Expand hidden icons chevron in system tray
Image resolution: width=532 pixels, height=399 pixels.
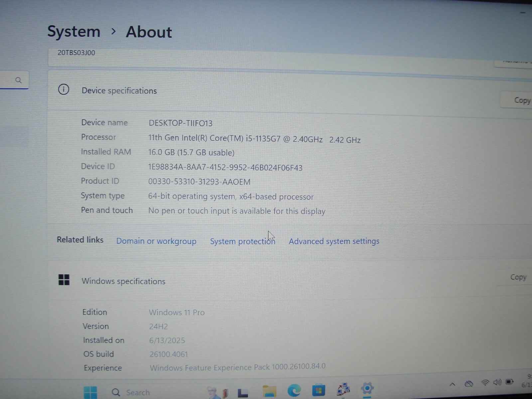click(x=452, y=384)
